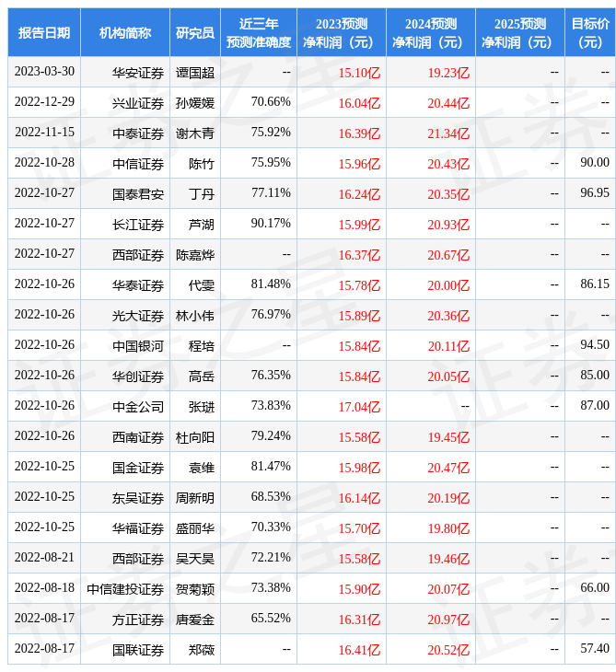Select the date 2022-08-18
Viewport: 616px width, 672px height.
tap(44, 588)
